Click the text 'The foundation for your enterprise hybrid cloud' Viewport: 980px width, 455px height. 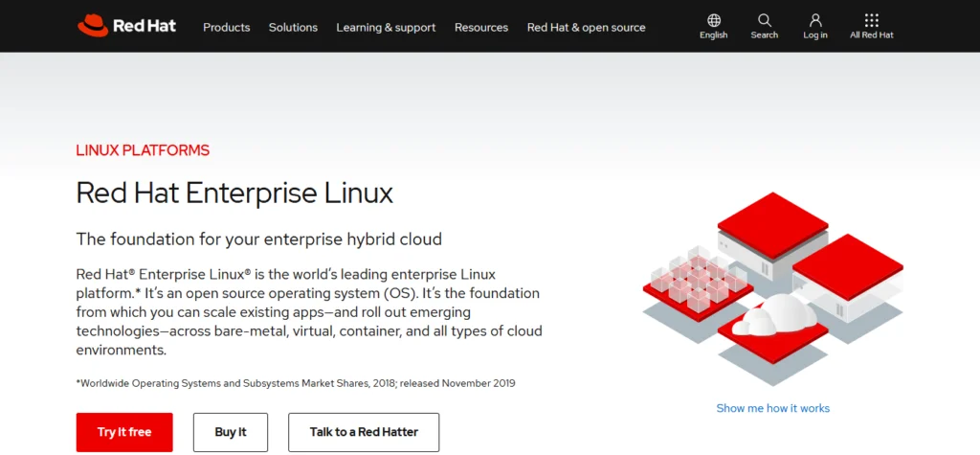point(258,239)
